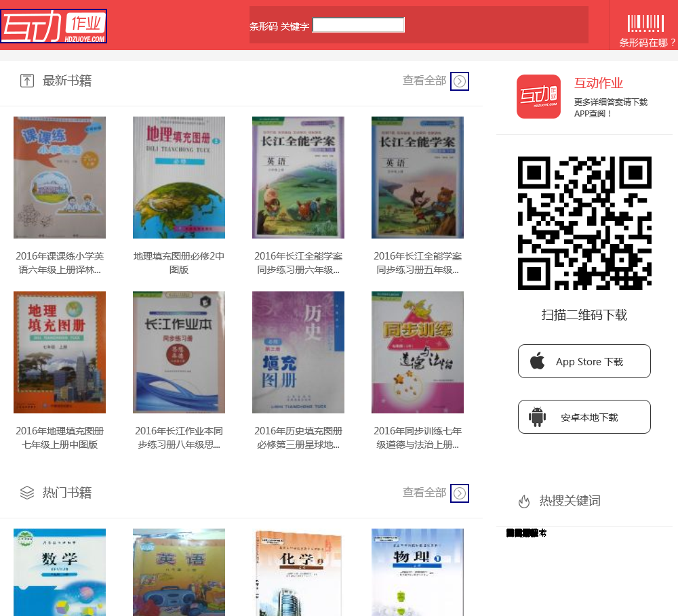678x616 pixels.
Task: Click the title 2016年历史填充图册必修第三册
Action: pyautogui.click(x=298, y=438)
